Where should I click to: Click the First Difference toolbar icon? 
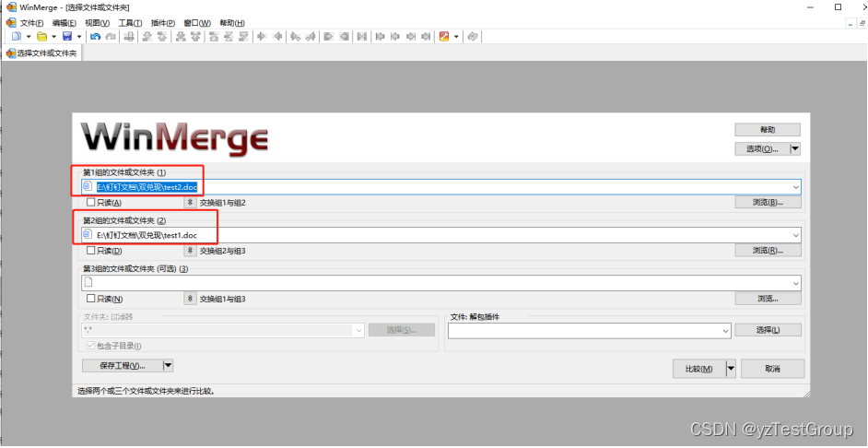coord(214,37)
